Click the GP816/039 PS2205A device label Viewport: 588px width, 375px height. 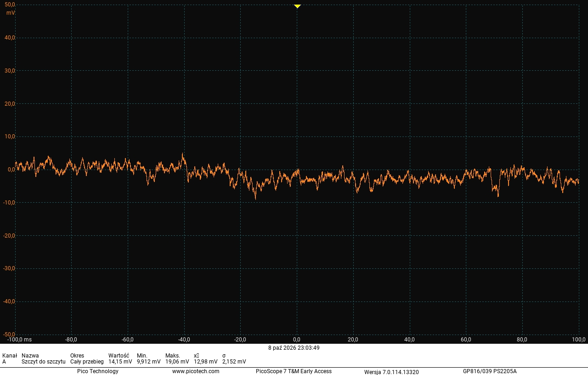coord(490,371)
